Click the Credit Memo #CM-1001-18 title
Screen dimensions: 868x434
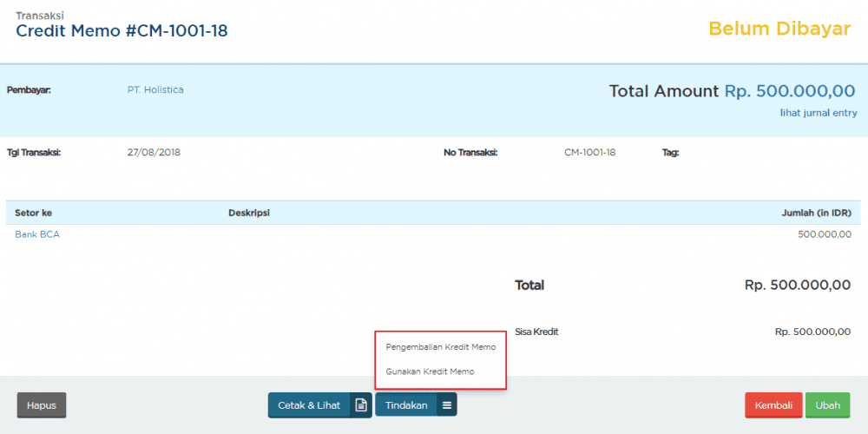(122, 31)
